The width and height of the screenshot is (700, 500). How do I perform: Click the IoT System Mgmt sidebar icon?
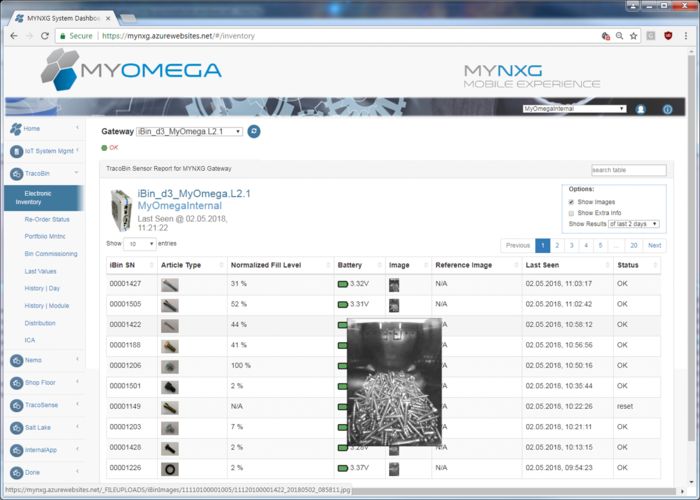tap(17, 151)
